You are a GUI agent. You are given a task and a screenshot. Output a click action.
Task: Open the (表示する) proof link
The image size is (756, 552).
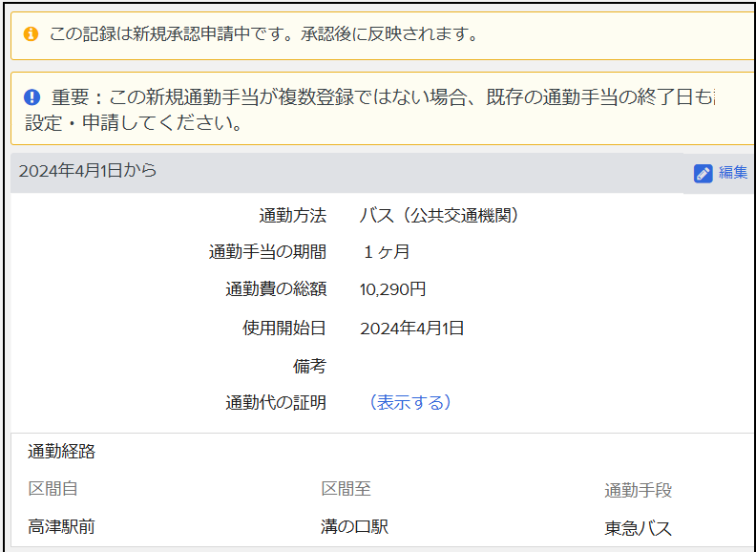(409, 403)
